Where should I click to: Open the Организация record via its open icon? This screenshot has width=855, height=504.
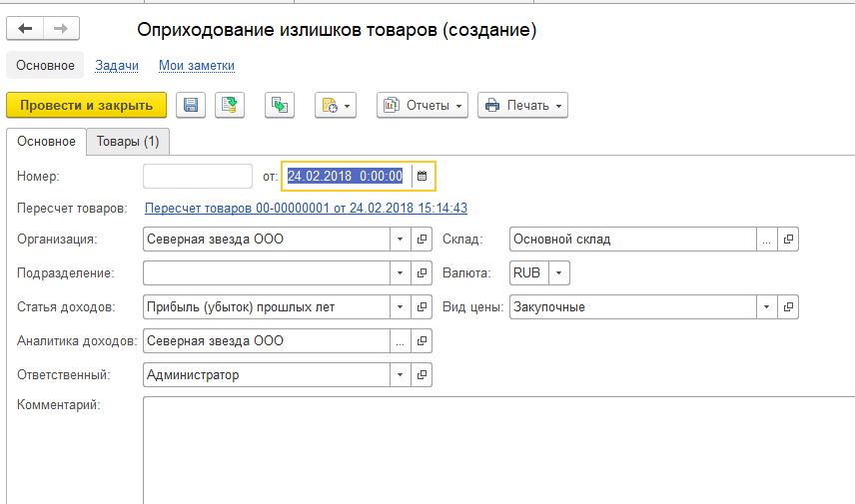click(422, 240)
